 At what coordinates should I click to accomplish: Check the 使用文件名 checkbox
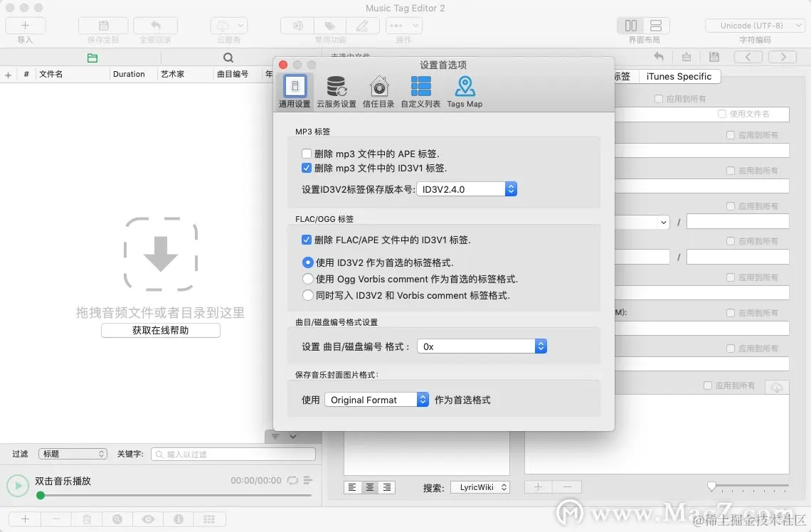(x=722, y=114)
